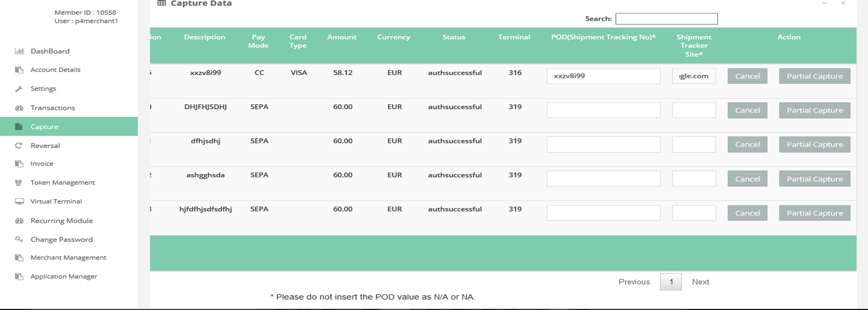Sort table by Amount column header
The width and height of the screenshot is (868, 310).
coord(342,37)
